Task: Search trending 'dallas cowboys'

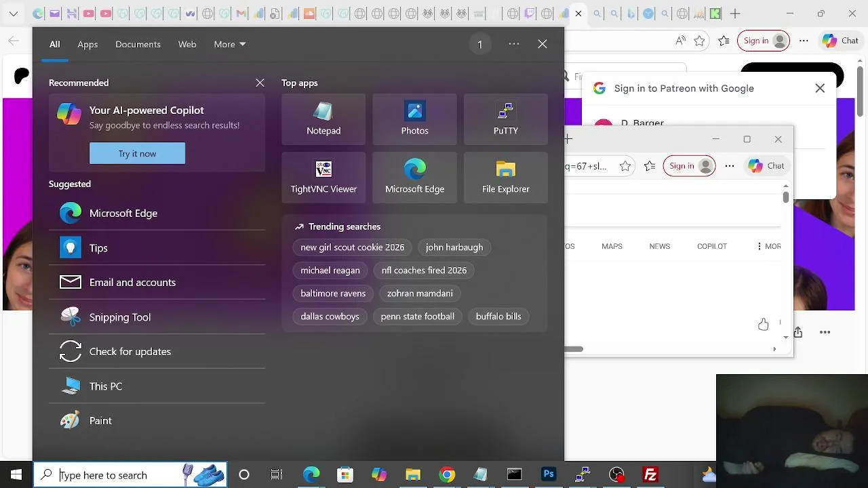Action: coord(330,317)
